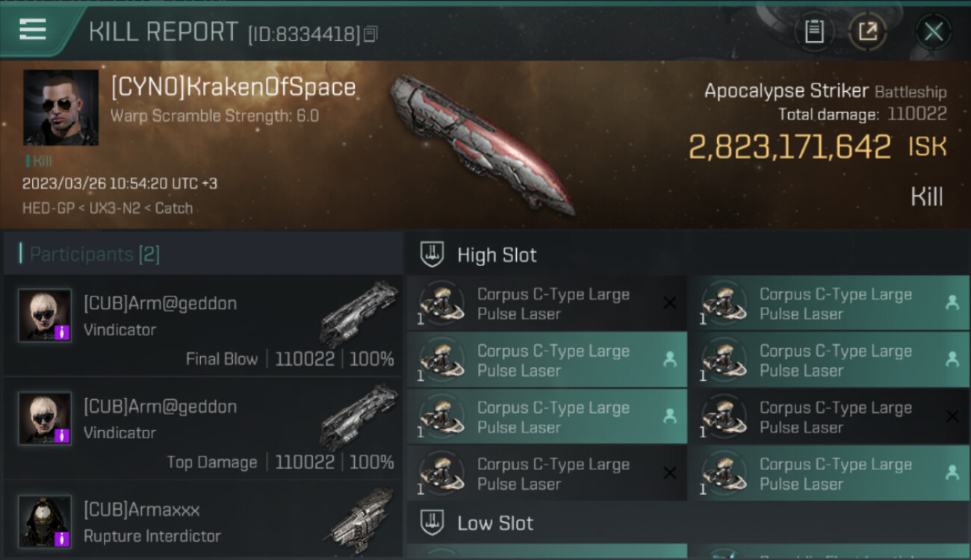971x560 pixels.
Task: Open the HED-GP system link
Action: point(47,208)
